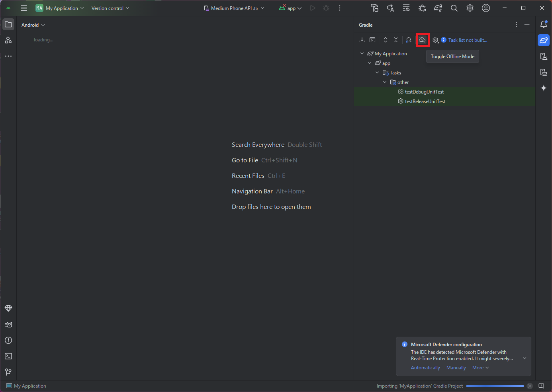Viewport: 552px width, 392px height.
Task: Open the Notifications bell panel
Action: (x=544, y=25)
